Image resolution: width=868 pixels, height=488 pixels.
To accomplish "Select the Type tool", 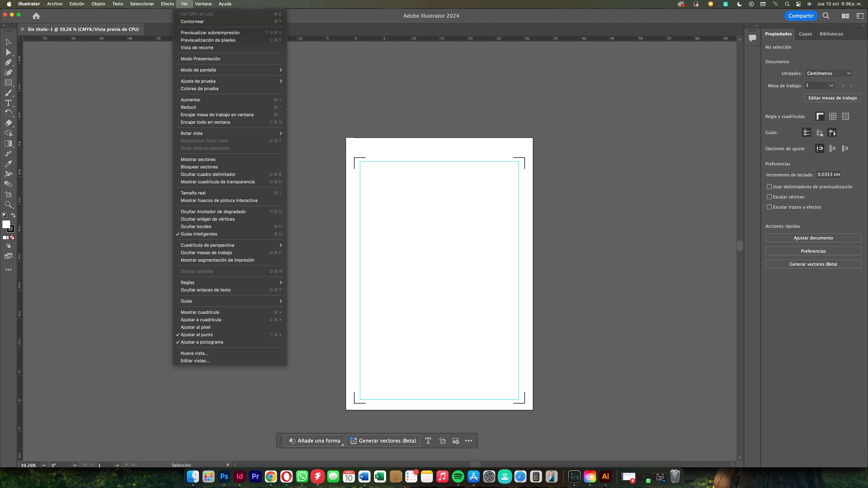I will [8, 103].
